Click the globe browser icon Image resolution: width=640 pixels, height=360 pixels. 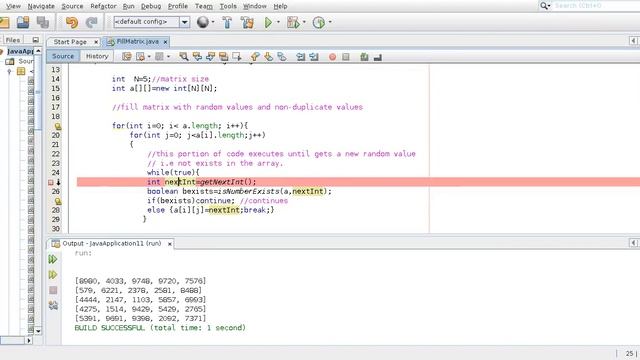202,22
